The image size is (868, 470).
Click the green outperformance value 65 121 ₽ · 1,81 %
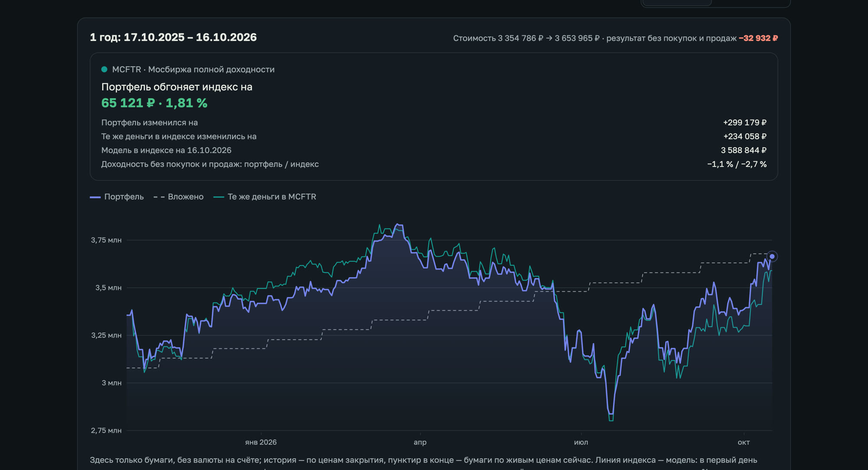[x=154, y=103]
